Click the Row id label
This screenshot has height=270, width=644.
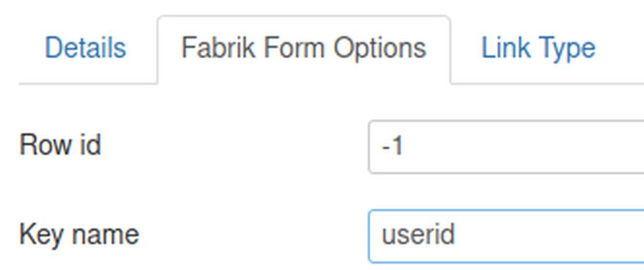60,145
